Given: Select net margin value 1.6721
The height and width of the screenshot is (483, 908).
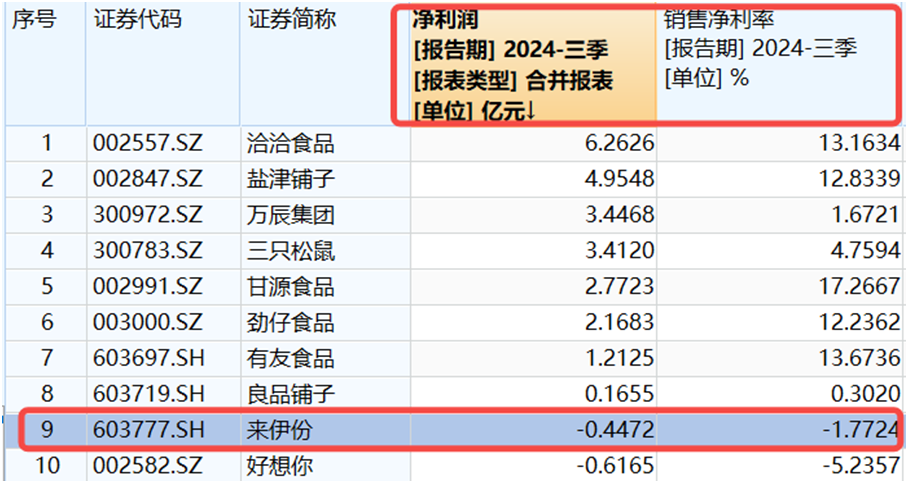Looking at the screenshot, I should coord(865,215).
